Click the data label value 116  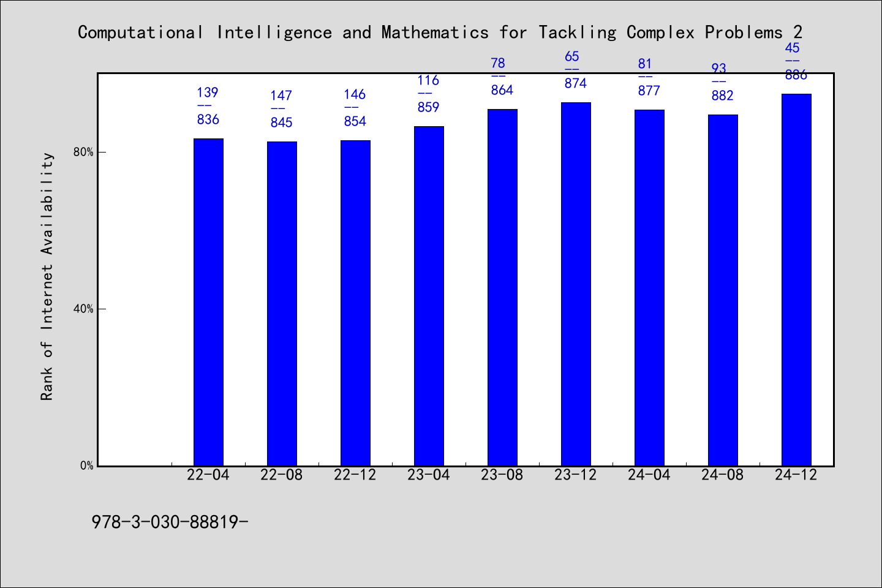428,80
